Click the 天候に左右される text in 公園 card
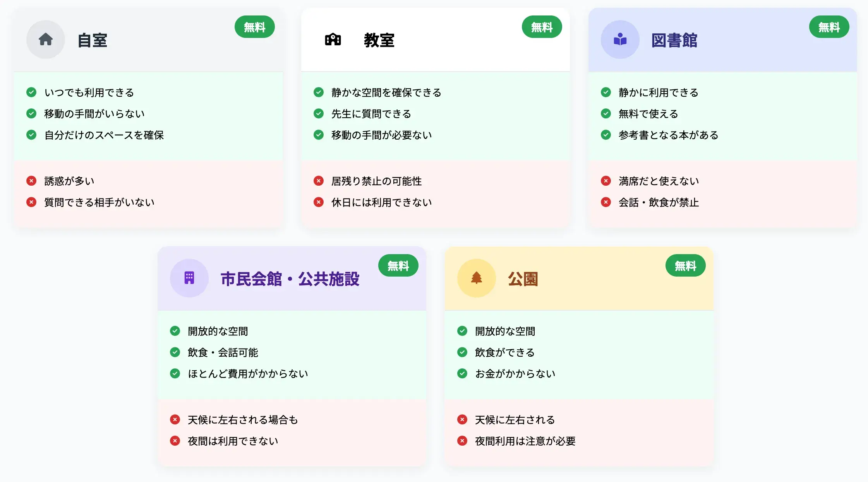This screenshot has width=868, height=482. [x=515, y=420]
